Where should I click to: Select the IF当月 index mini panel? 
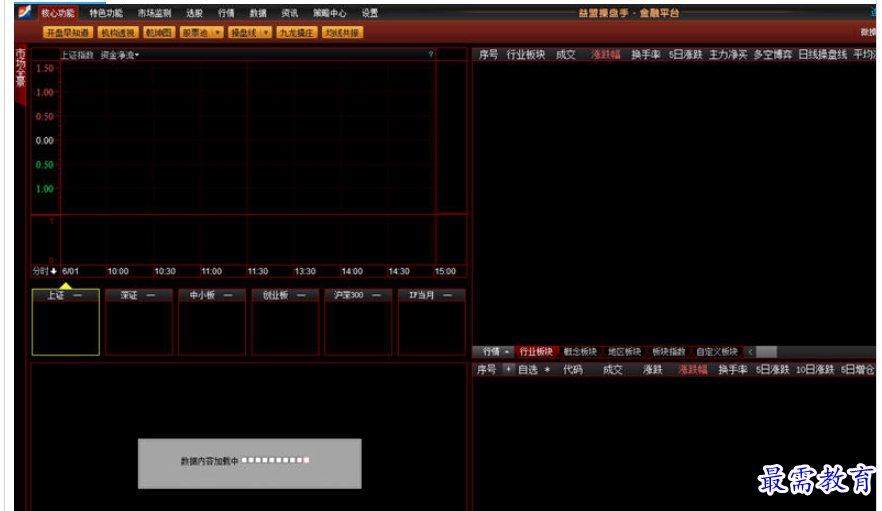pos(431,322)
